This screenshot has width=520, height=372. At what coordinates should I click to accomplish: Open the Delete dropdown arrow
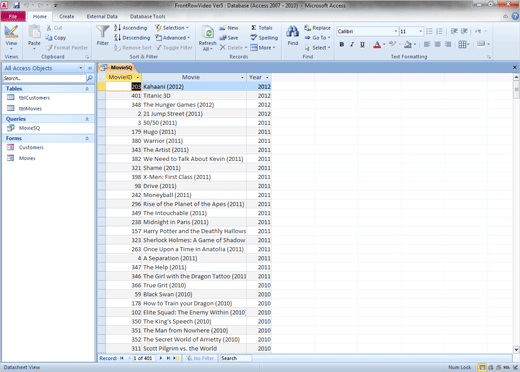tap(246, 48)
